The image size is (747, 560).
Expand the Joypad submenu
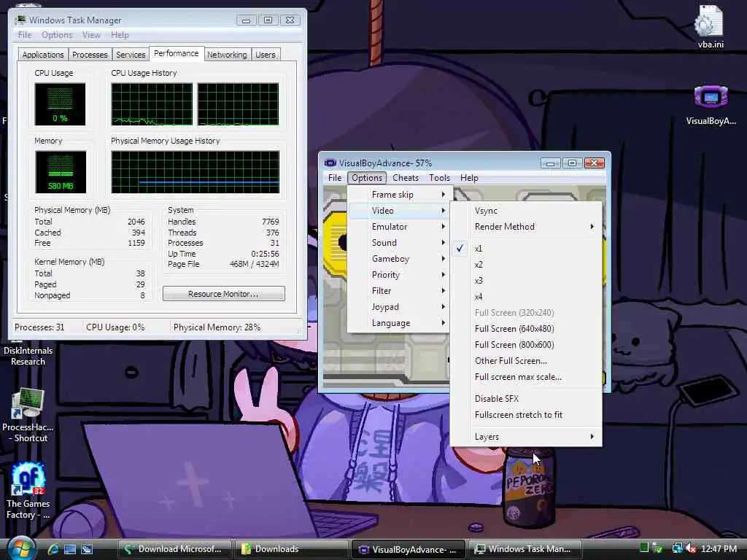[x=398, y=307]
